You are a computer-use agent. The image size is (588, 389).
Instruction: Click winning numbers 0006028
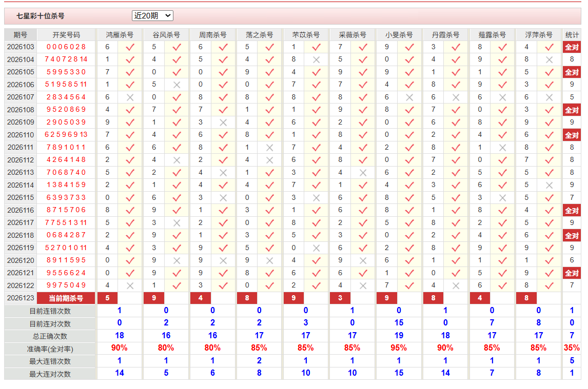[x=66, y=47]
